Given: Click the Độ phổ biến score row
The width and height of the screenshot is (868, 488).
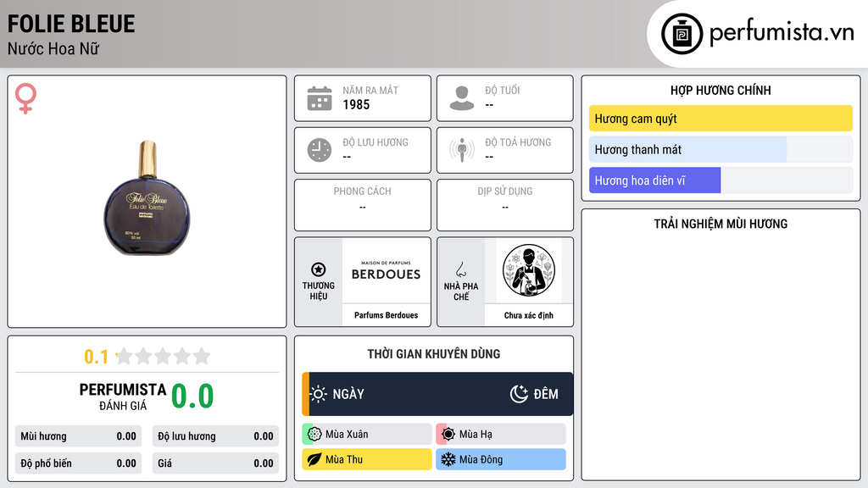Looking at the screenshot, I should click(78, 463).
